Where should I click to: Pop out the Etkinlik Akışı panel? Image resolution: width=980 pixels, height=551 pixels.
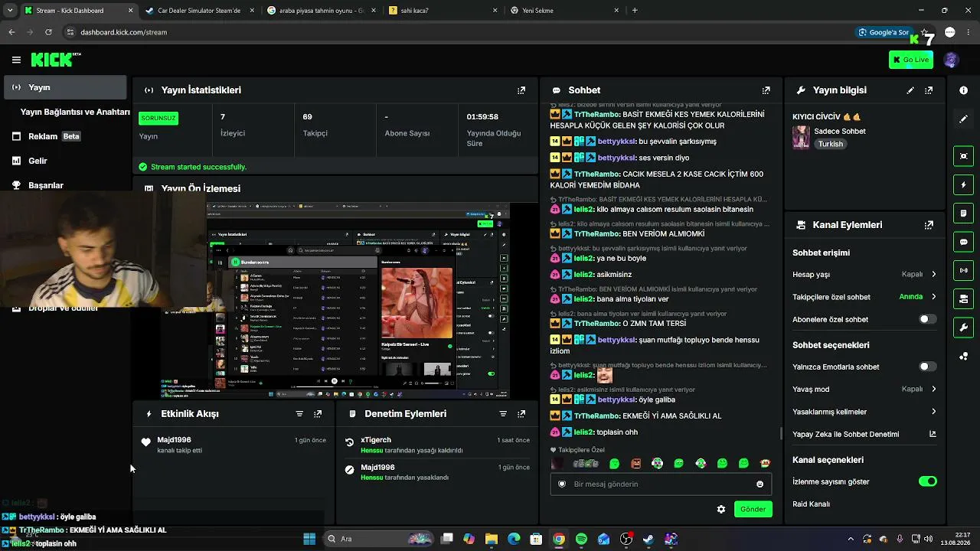318,414
